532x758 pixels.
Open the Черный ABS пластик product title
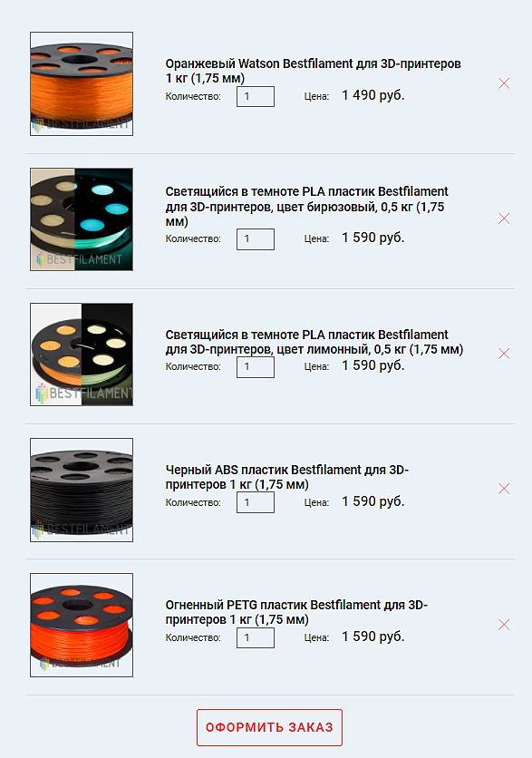[287, 477]
